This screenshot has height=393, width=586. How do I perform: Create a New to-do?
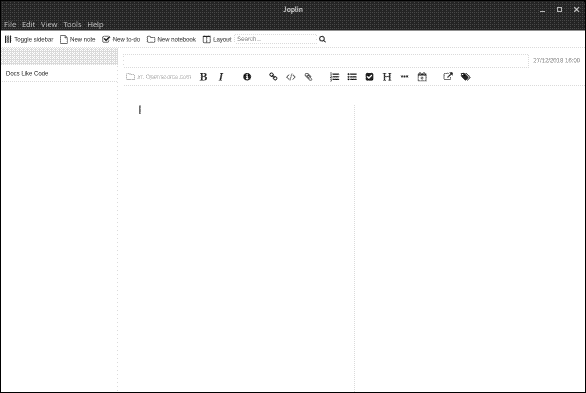pyautogui.click(x=121, y=39)
